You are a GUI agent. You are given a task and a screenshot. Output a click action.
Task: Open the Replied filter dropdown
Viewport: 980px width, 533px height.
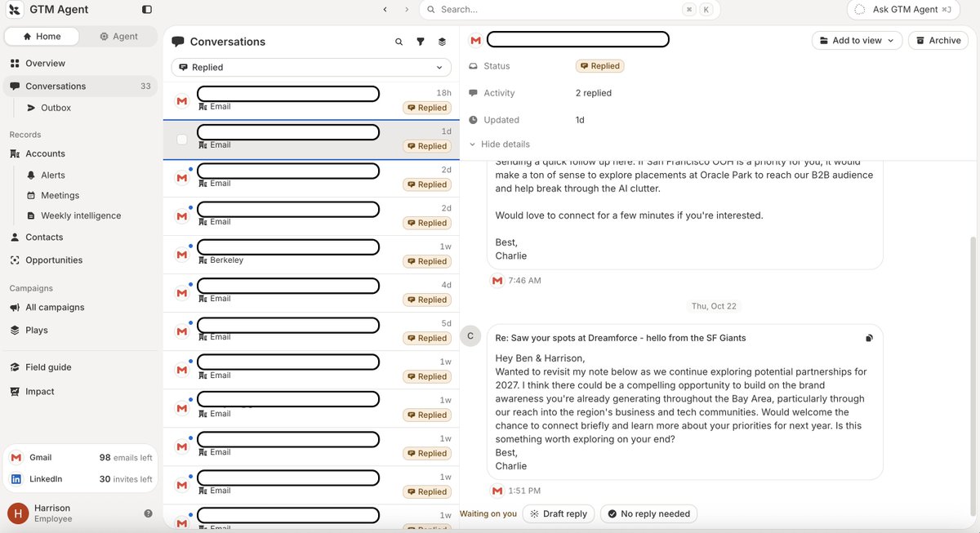[x=311, y=68]
